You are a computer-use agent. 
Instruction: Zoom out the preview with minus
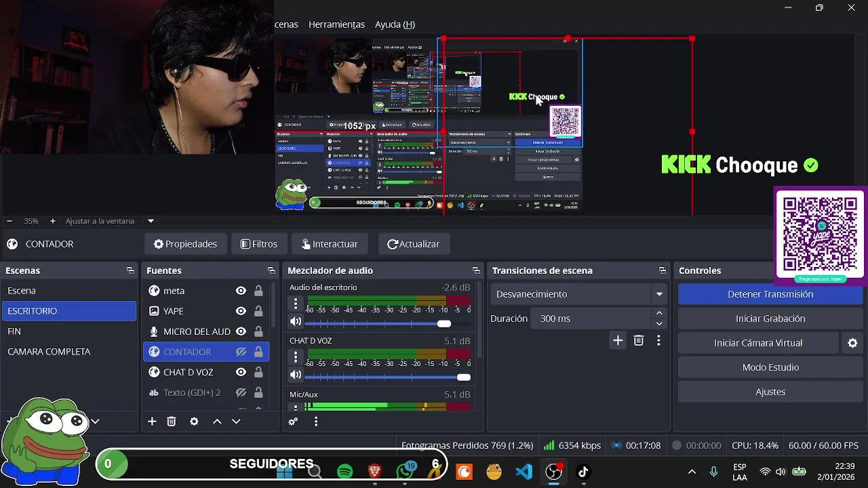[x=9, y=221]
